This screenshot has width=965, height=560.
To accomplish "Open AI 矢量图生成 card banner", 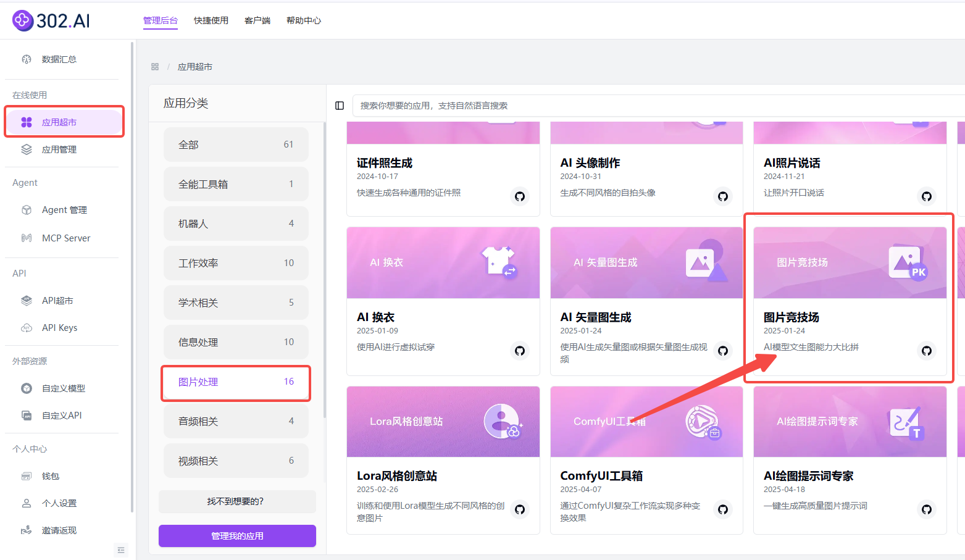I will pos(646,262).
